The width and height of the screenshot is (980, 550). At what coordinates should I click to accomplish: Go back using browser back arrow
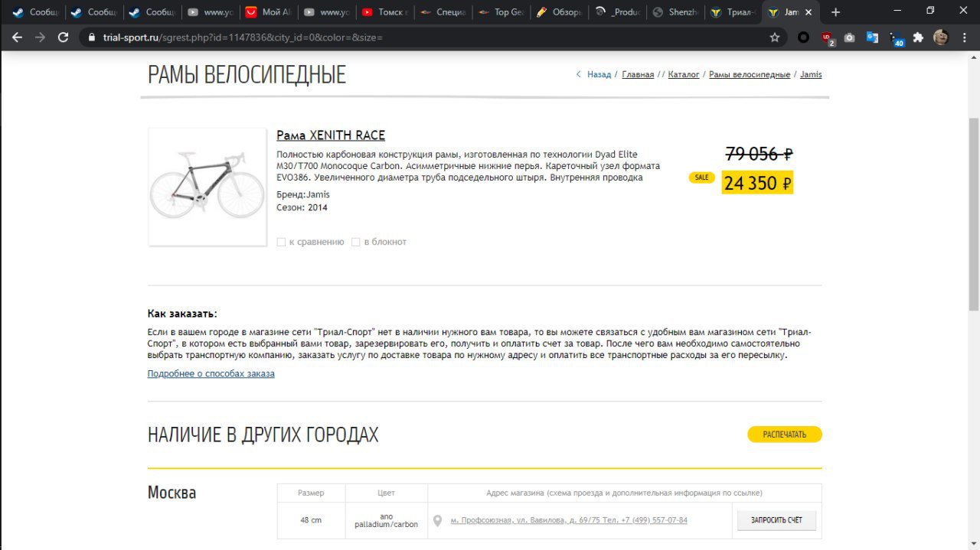tap(17, 37)
